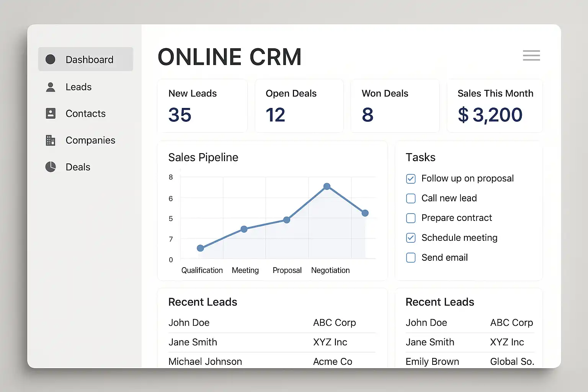Open the Sales This Month card

click(495, 106)
